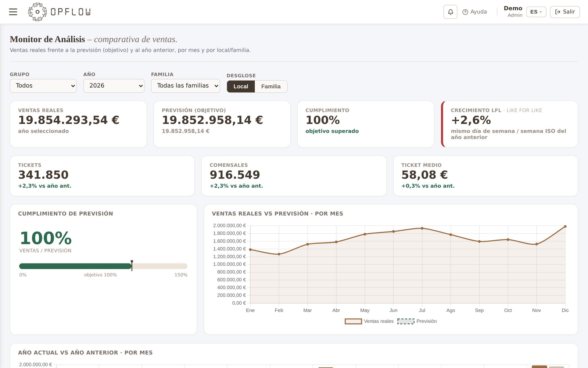Click the Ventas reales vs previsión heading
Image resolution: width=588 pixels, height=368 pixels.
(277, 213)
